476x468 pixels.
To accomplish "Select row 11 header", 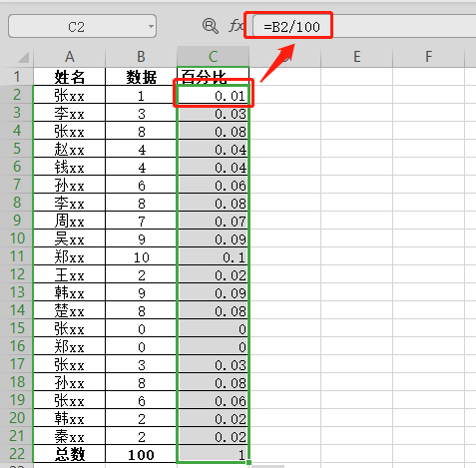I will [17, 256].
